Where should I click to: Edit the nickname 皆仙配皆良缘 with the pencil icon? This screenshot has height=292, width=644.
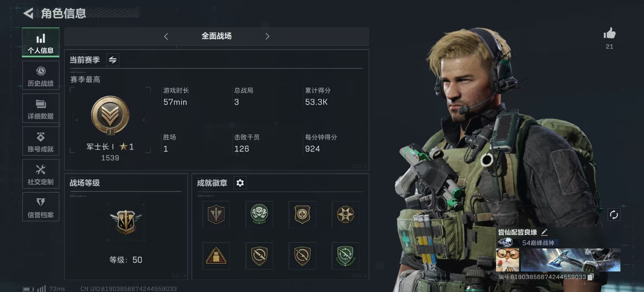pyautogui.click(x=544, y=232)
